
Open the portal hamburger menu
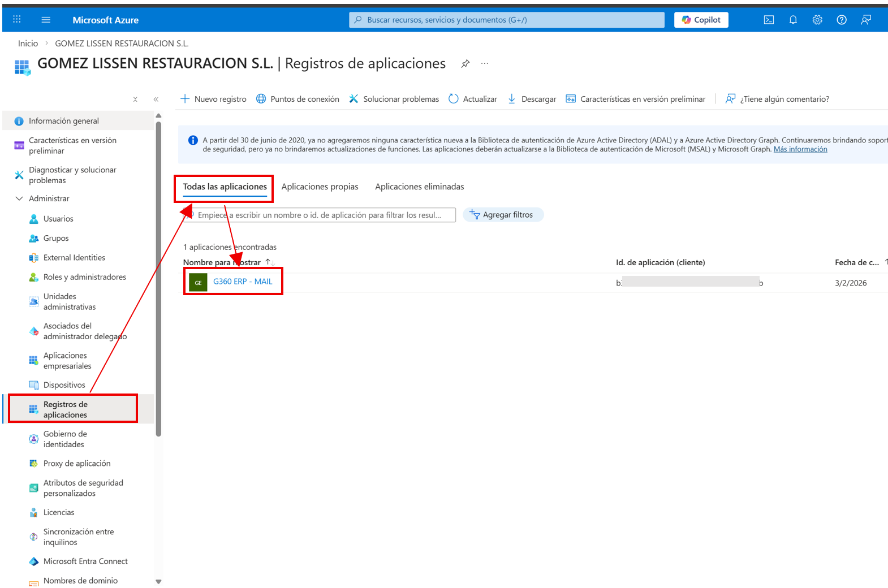[46, 20]
